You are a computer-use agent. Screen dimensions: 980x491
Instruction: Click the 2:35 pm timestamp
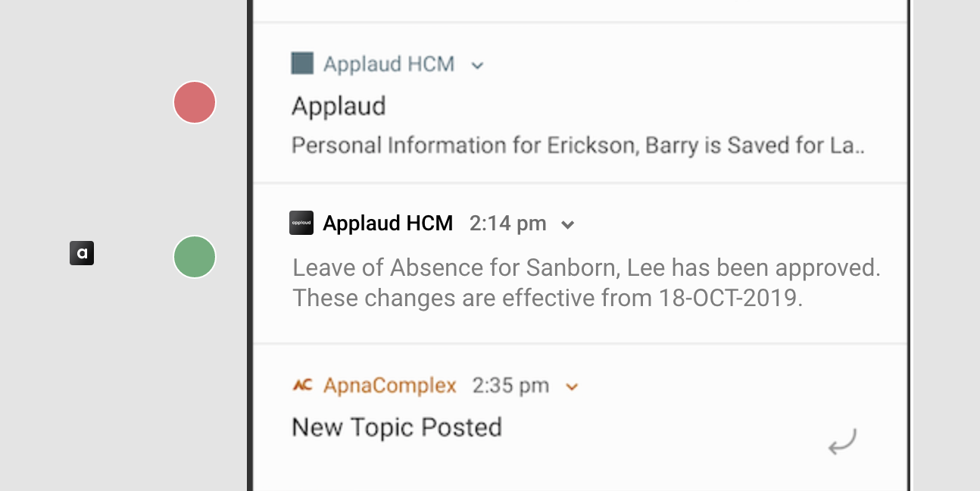510,386
